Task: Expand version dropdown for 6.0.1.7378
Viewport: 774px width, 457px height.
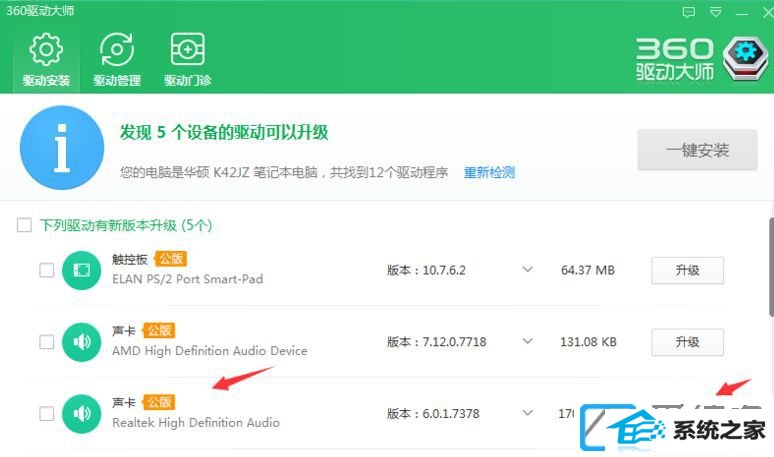Action: click(x=528, y=413)
